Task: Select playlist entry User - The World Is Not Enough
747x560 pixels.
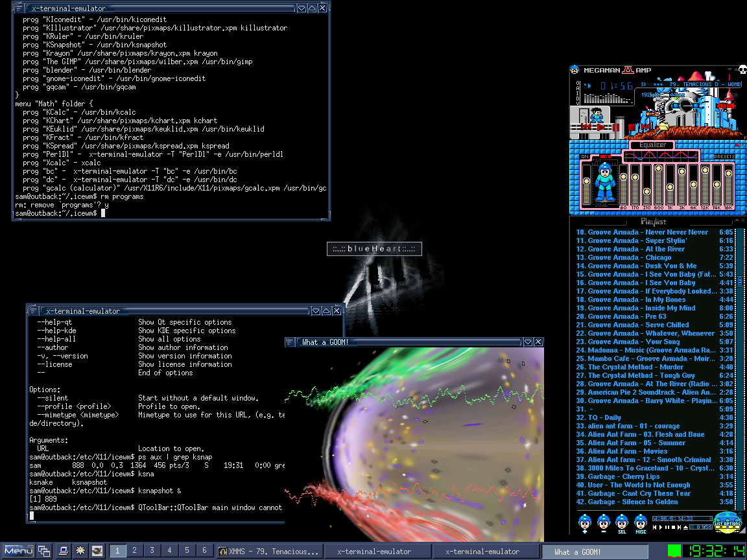Action: pyautogui.click(x=654, y=485)
